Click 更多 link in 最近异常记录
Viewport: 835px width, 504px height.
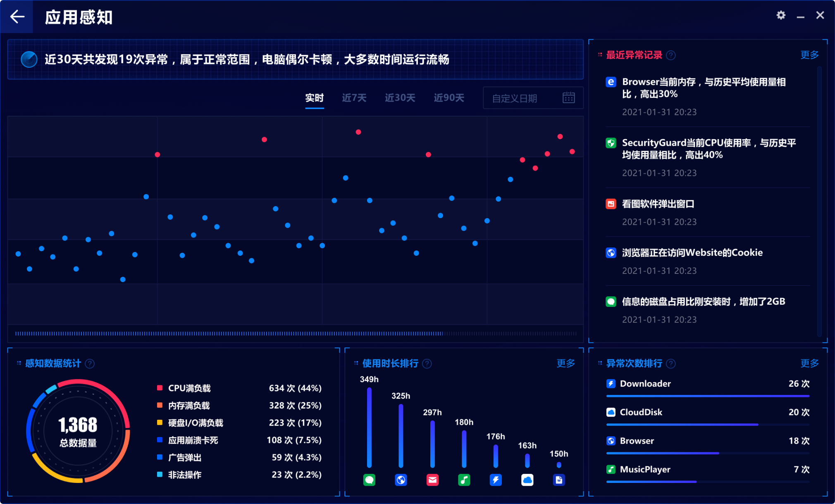tap(809, 55)
